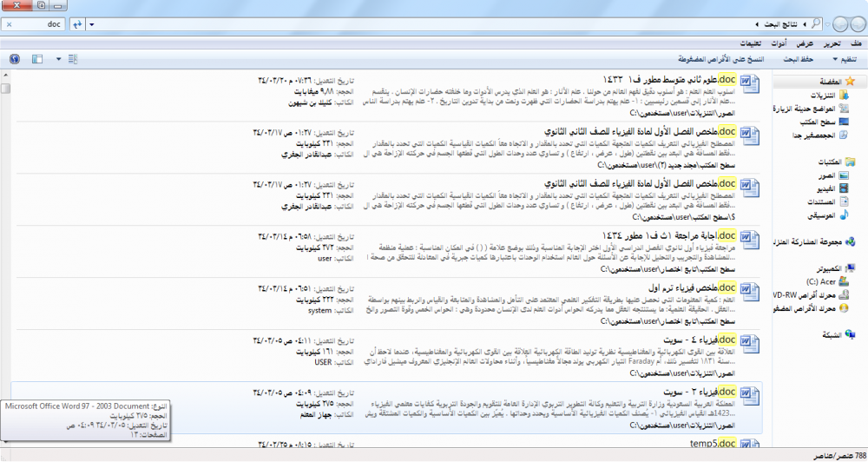
Task: Click the حفظ البحث (Save search) button
Action: click(798, 59)
